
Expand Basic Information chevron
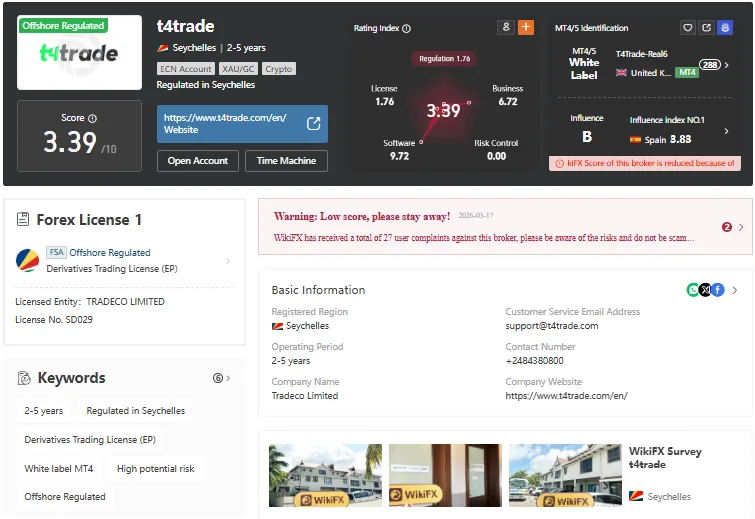[x=735, y=290]
